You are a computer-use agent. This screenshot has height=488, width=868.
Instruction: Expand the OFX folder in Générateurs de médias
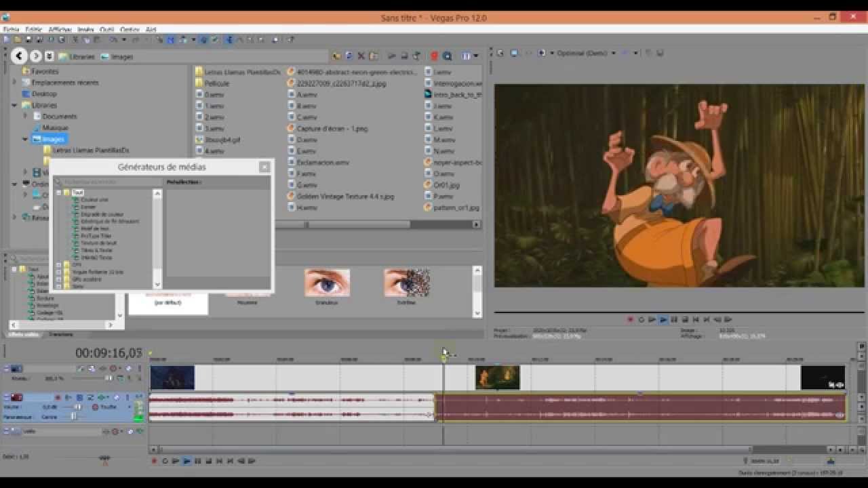[59, 265]
